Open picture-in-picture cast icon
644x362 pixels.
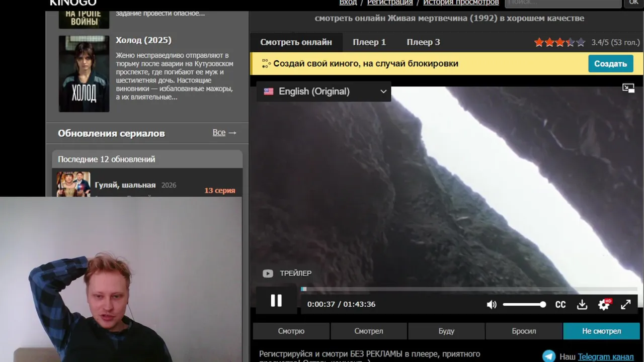pos(628,88)
